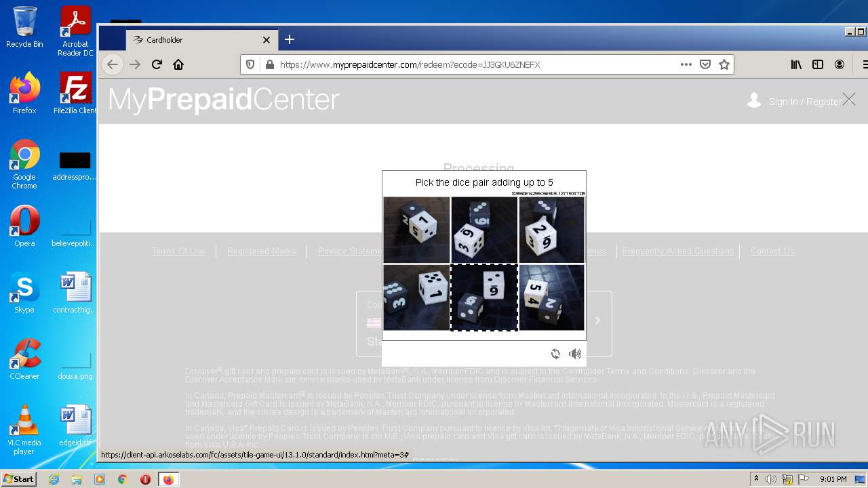Open the volume control in system tray
Screen dimensions: 868x488
(x=771, y=479)
